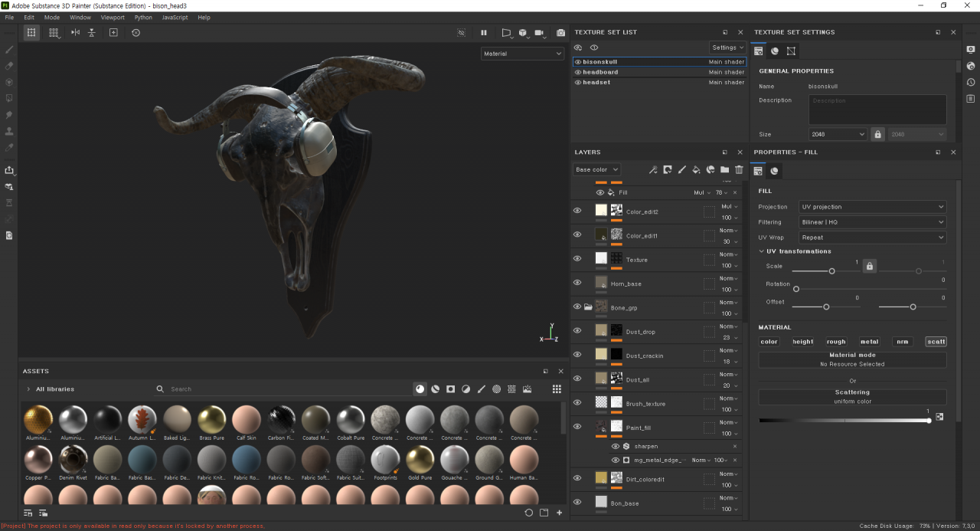Take a viewport screenshot with camera icon
The image size is (980, 531).
[560, 33]
